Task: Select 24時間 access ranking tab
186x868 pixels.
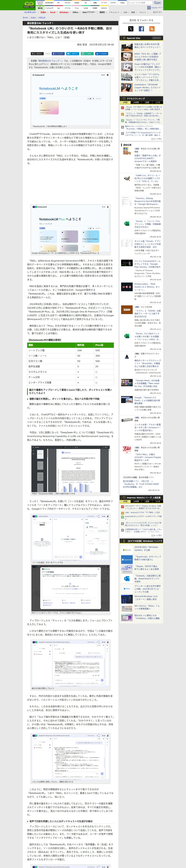Action: [x=136, y=102]
